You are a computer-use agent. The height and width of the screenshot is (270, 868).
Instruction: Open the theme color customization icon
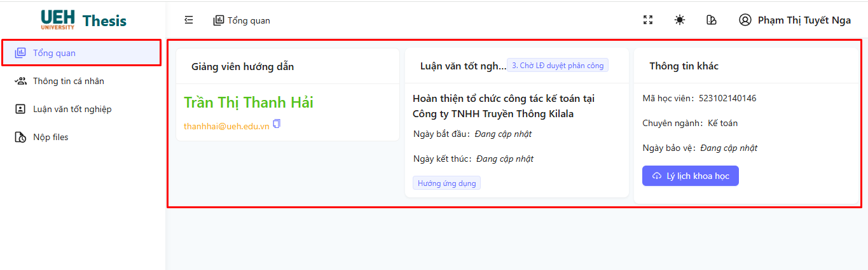point(712,20)
